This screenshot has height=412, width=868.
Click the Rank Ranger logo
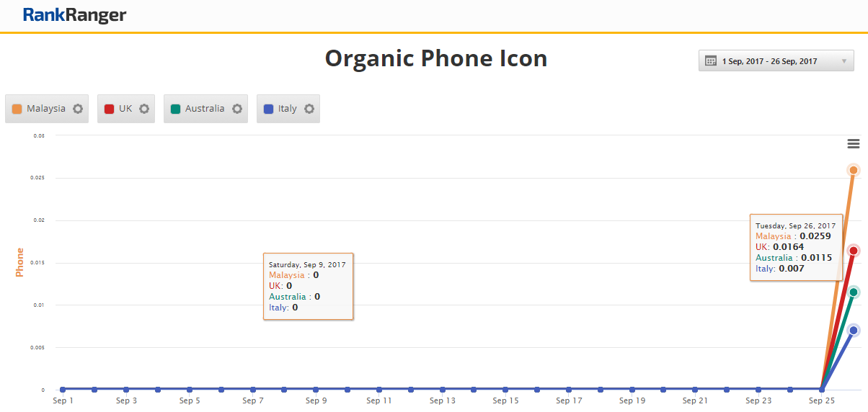pyautogui.click(x=74, y=15)
